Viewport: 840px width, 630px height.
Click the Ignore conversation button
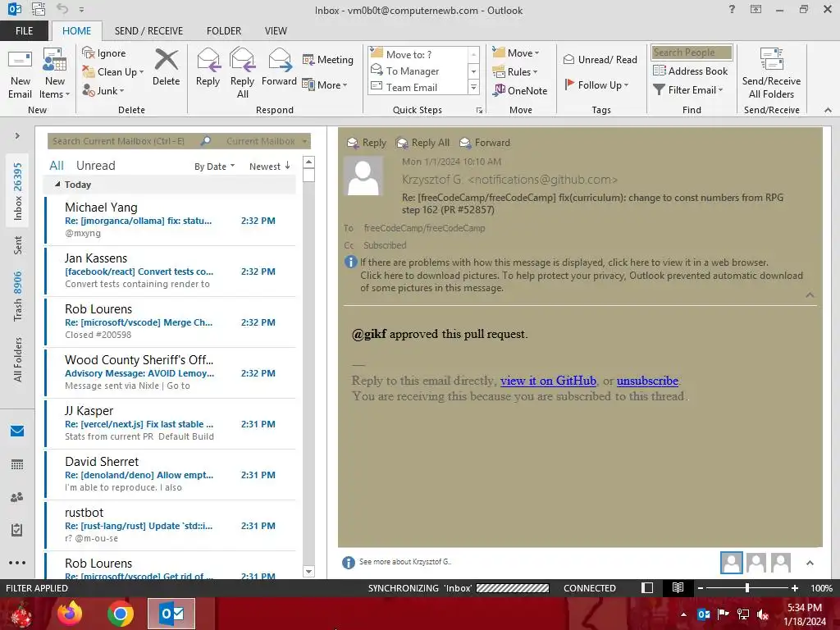click(x=104, y=53)
